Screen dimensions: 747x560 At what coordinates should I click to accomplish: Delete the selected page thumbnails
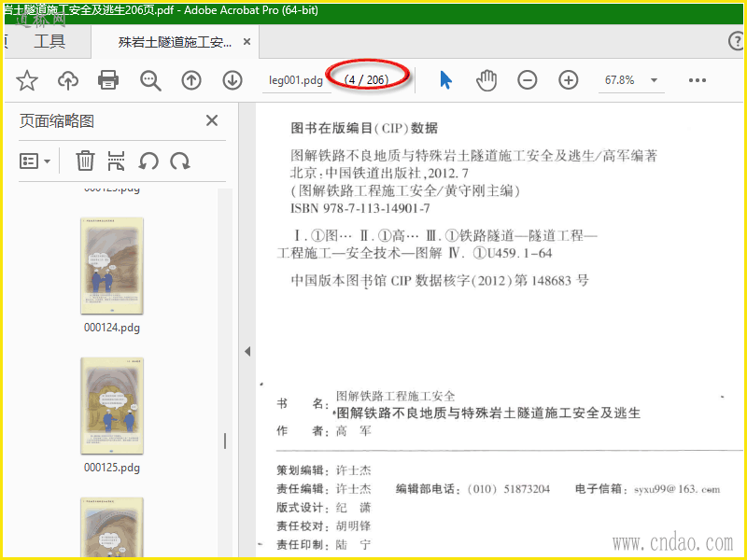85,161
